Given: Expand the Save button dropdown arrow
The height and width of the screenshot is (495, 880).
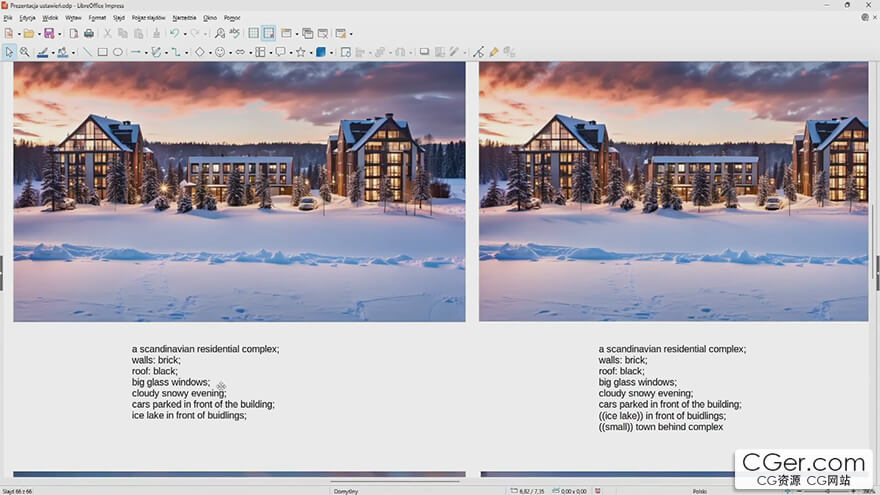Looking at the screenshot, I should point(60,33).
